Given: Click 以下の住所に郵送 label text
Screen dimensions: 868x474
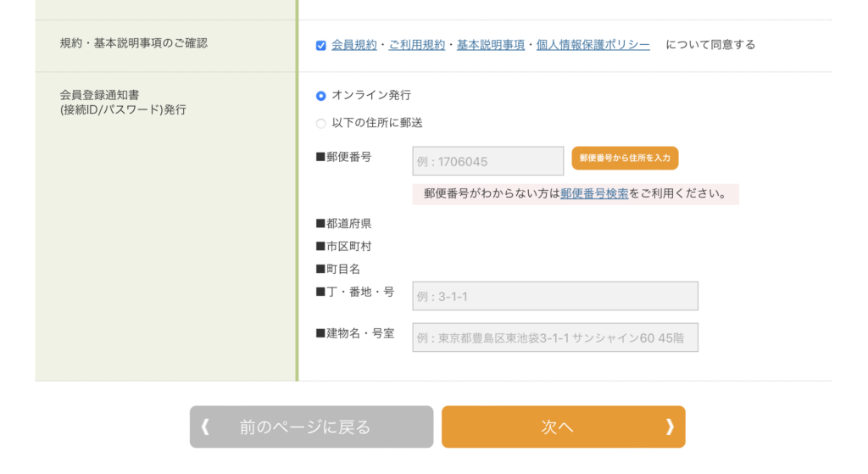Looking at the screenshot, I should coord(377,123).
